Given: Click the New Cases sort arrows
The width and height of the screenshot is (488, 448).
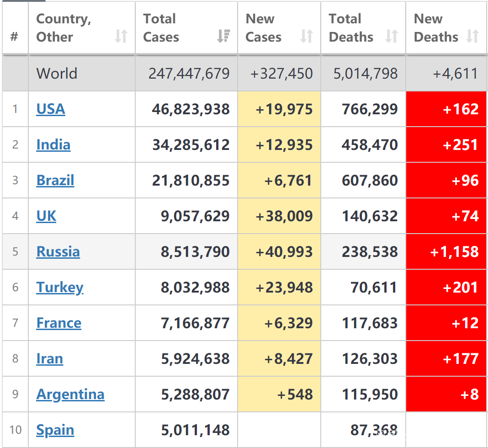Looking at the screenshot, I should click(307, 36).
